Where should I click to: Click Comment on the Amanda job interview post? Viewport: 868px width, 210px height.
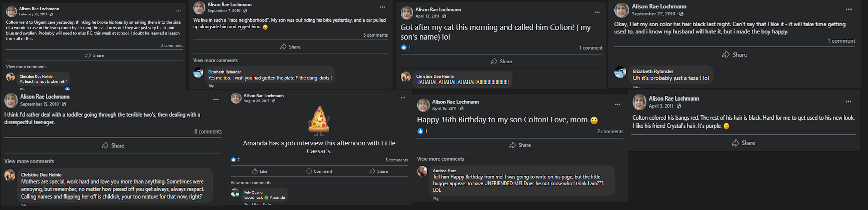[319, 171]
